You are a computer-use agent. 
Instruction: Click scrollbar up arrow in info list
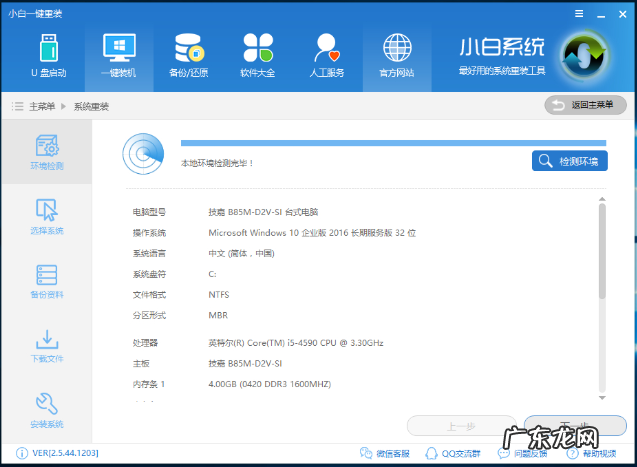click(602, 199)
